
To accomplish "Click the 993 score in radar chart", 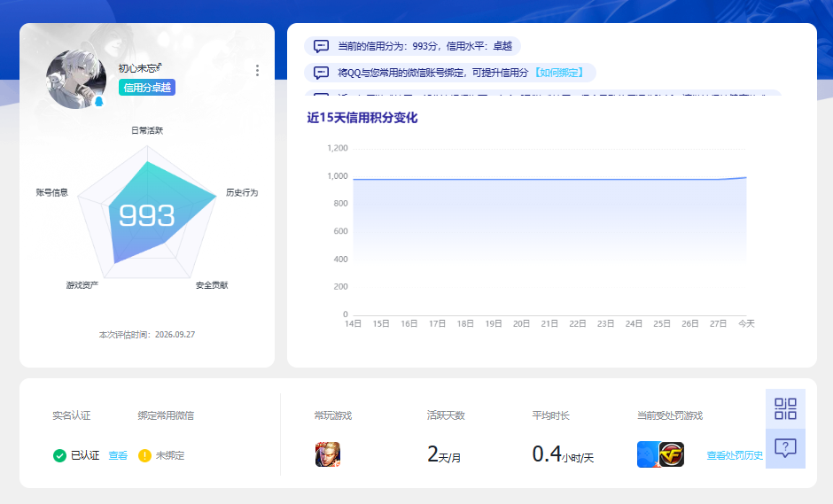I will 146,215.
